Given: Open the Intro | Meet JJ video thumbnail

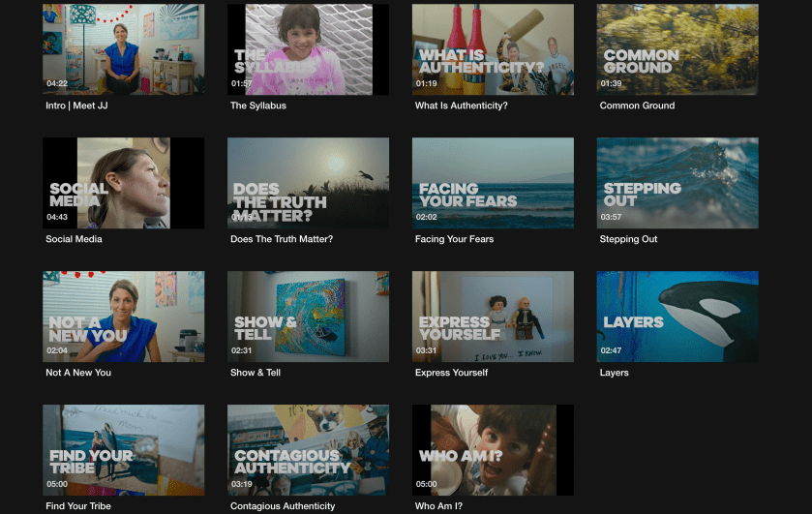Looking at the screenshot, I should [x=123, y=49].
